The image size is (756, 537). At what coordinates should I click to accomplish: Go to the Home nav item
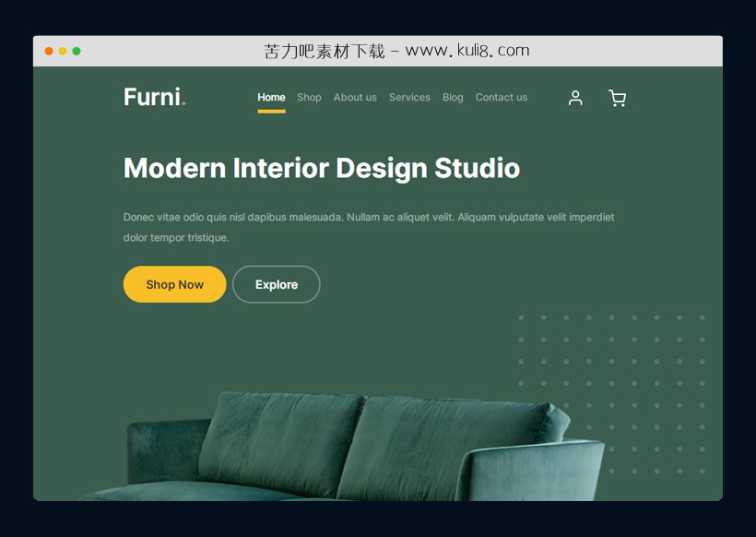(x=271, y=97)
